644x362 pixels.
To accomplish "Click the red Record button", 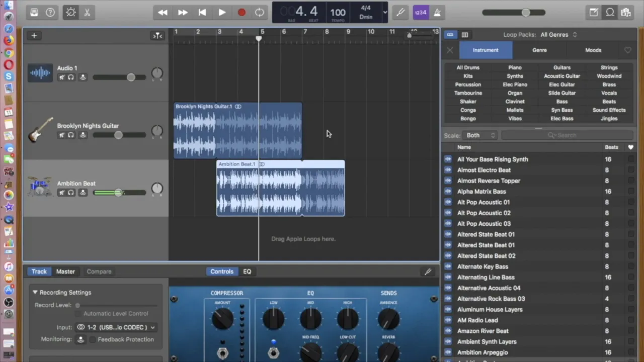I will pyautogui.click(x=242, y=13).
